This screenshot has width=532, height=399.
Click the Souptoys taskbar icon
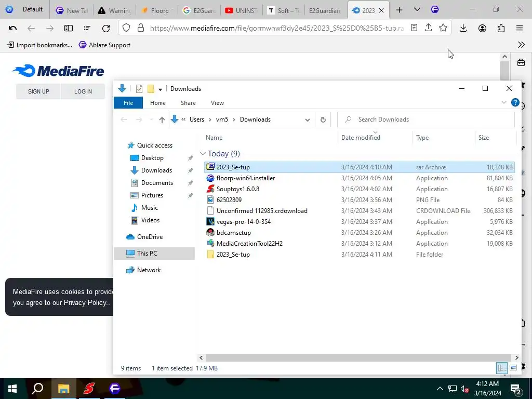89,389
